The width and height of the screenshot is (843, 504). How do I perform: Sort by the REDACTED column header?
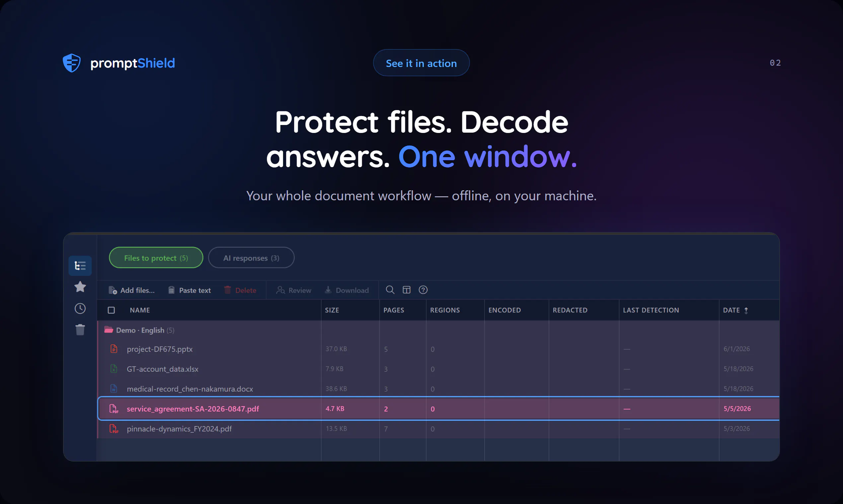click(570, 310)
